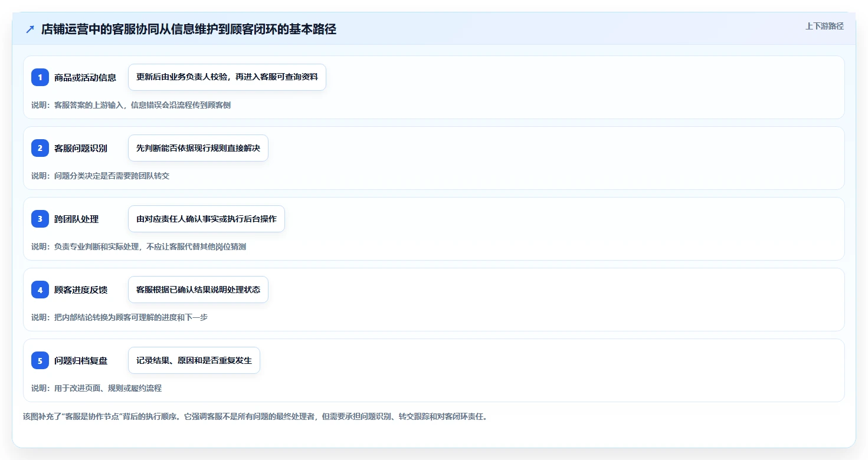Click step number 5 badge

point(40,360)
